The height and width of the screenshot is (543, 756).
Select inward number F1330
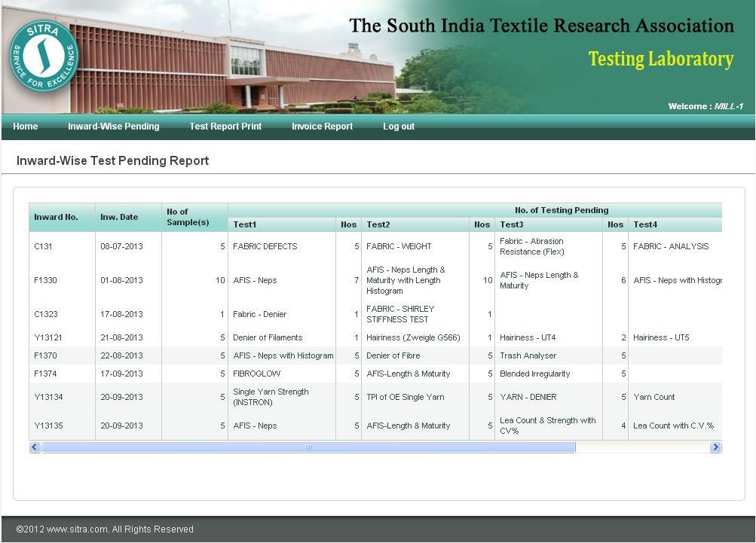pos(45,280)
